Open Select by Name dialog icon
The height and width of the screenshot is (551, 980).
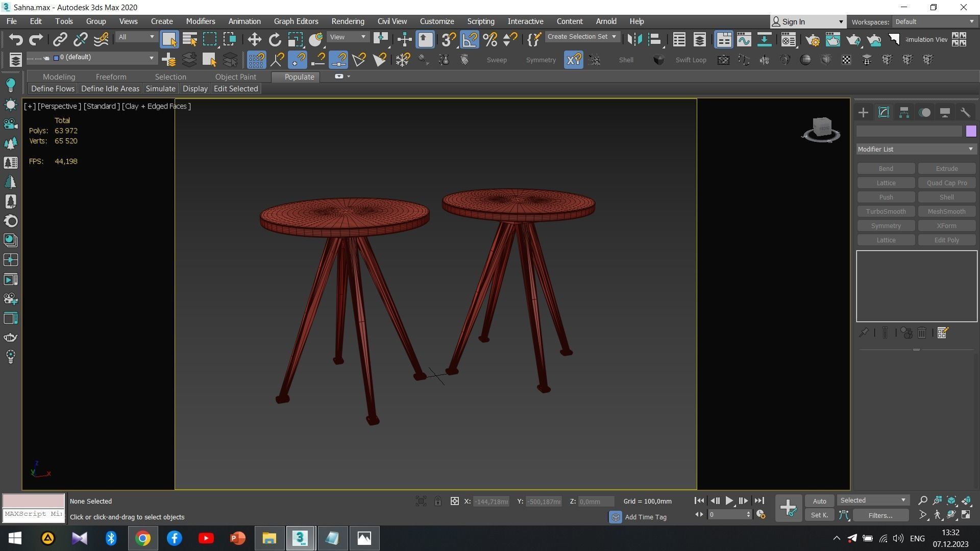click(x=189, y=39)
